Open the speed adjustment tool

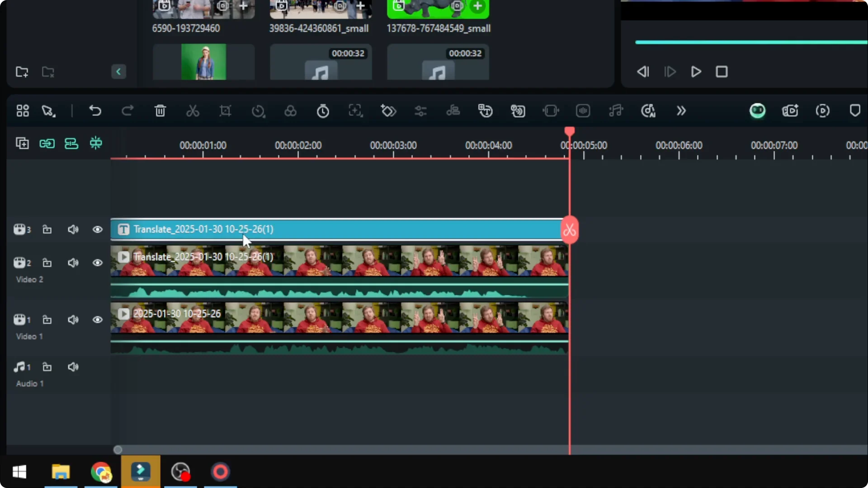(258, 111)
